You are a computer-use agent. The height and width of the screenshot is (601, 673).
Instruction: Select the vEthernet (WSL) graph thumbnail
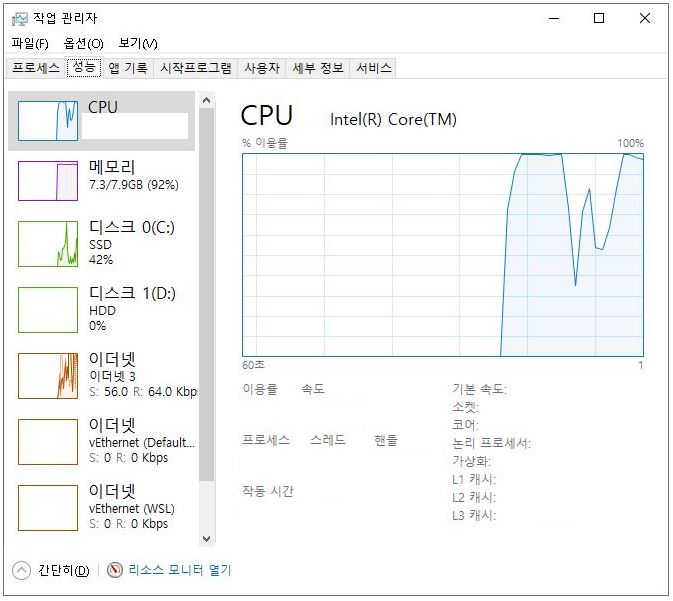48,508
